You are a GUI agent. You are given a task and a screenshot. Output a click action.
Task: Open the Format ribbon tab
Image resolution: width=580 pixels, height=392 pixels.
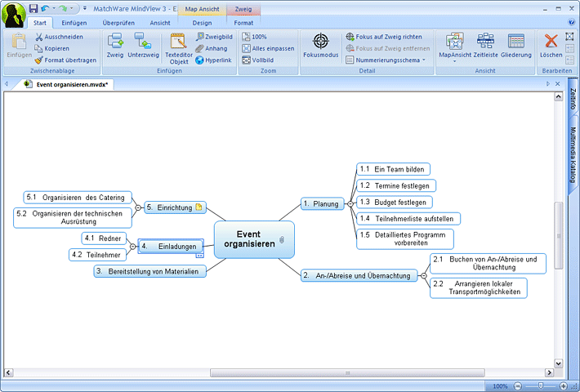(x=243, y=23)
